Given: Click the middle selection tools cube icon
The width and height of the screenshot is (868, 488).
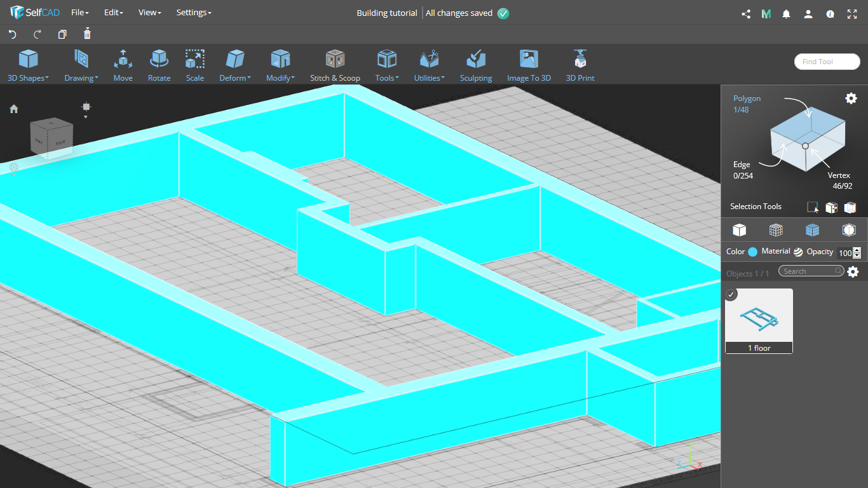Looking at the screenshot, I should [831, 207].
